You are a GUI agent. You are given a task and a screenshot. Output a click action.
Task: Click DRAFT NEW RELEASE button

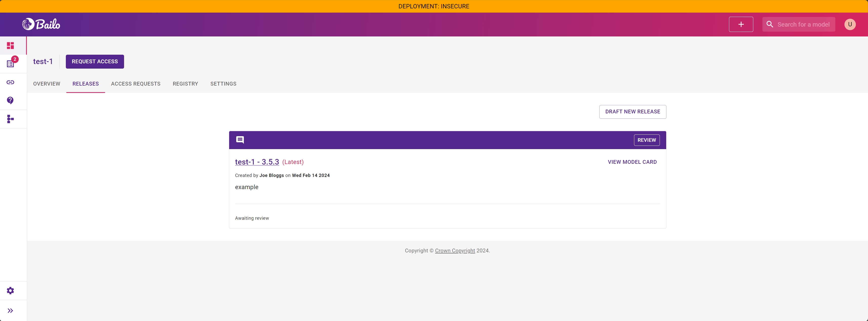[x=633, y=111]
